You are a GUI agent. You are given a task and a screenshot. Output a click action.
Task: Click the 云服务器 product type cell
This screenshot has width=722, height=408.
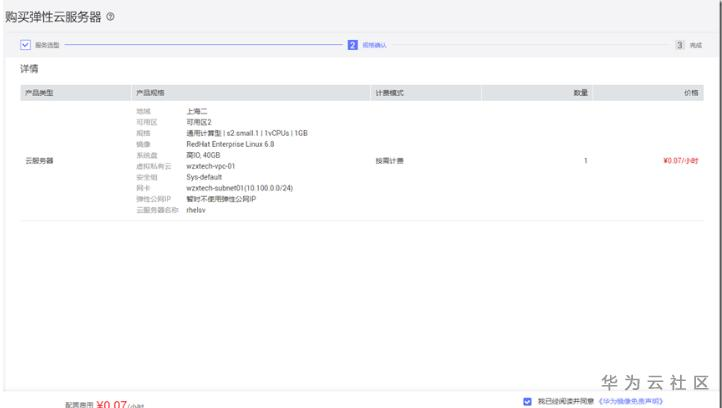39,161
